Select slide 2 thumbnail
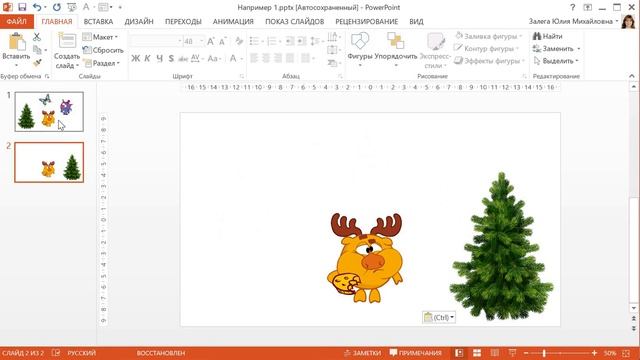This screenshot has width=640, height=360. tap(49, 162)
